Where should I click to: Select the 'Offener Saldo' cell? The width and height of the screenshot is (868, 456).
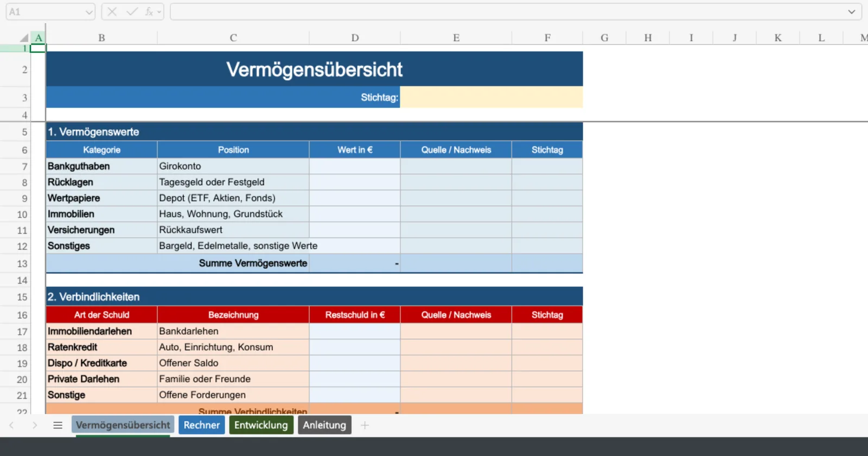tap(233, 363)
